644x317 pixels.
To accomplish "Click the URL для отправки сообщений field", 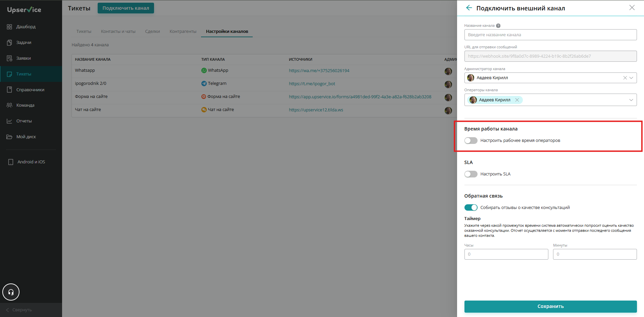I will coord(550,56).
